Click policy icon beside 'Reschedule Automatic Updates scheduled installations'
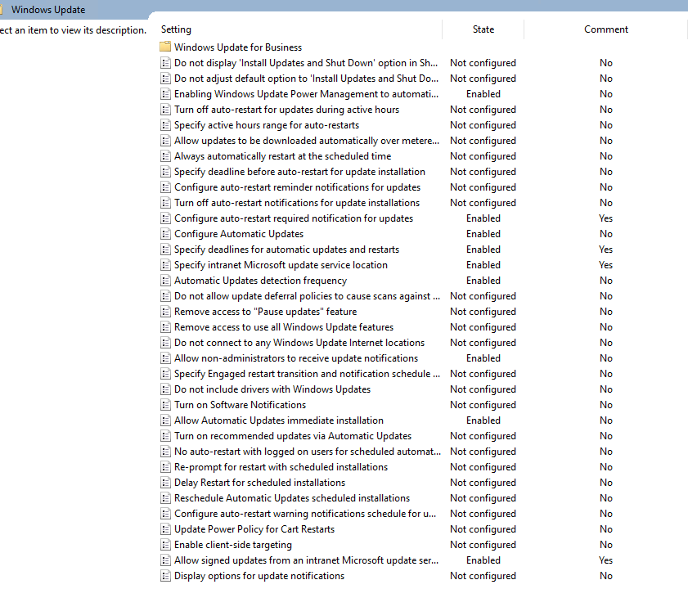The image size is (688, 616). click(x=165, y=498)
